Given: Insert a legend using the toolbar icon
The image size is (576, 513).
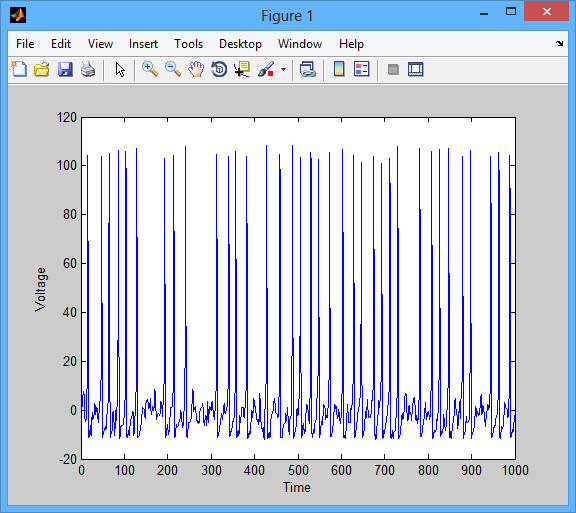Looking at the screenshot, I should [x=362, y=69].
